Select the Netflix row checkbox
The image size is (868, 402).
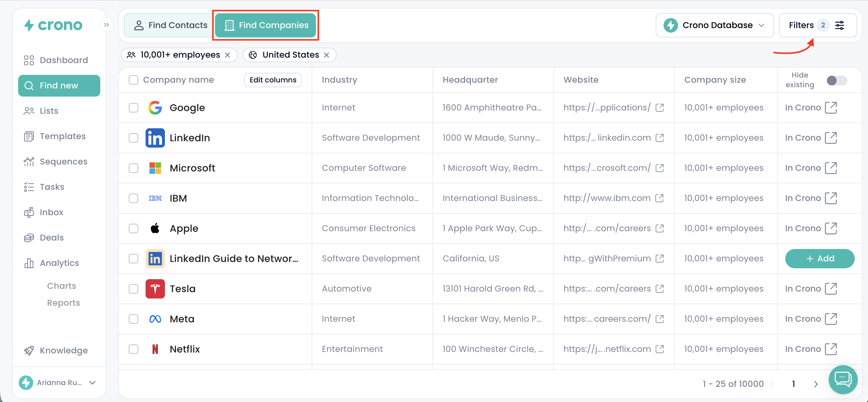coord(133,349)
